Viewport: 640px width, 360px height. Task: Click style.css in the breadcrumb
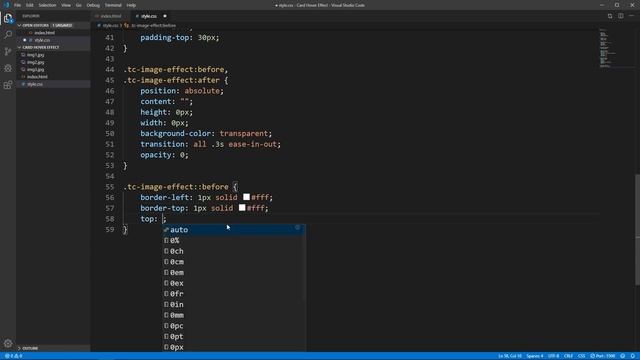(x=110, y=25)
